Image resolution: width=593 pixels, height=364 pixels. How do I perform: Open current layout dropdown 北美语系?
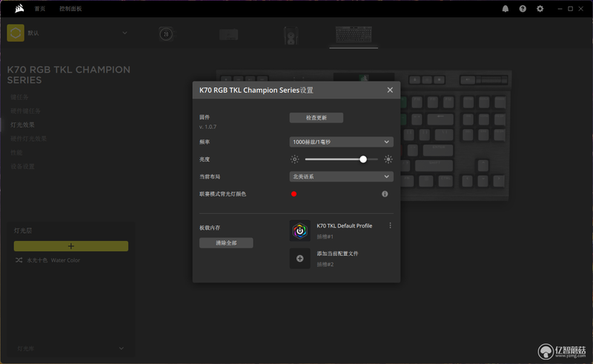[342, 176]
